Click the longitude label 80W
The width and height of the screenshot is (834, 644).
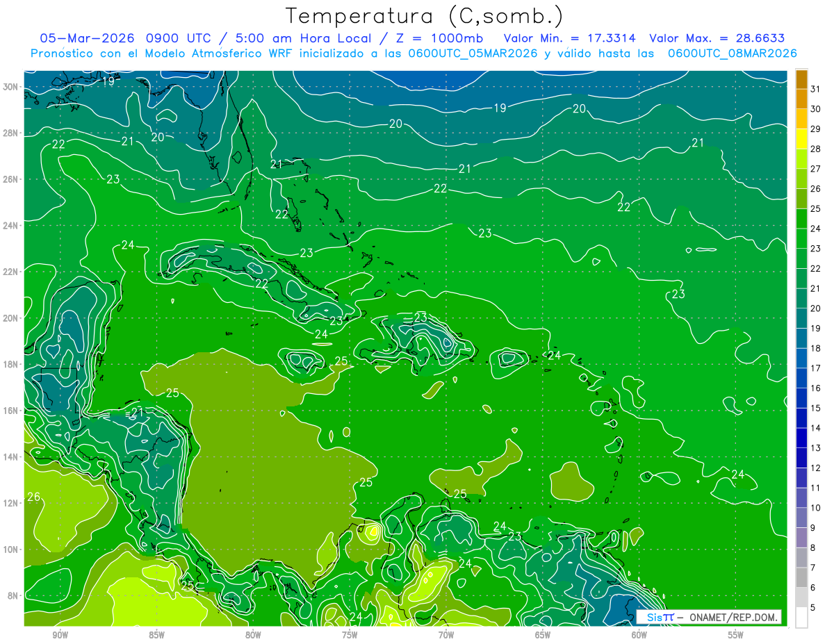(253, 635)
